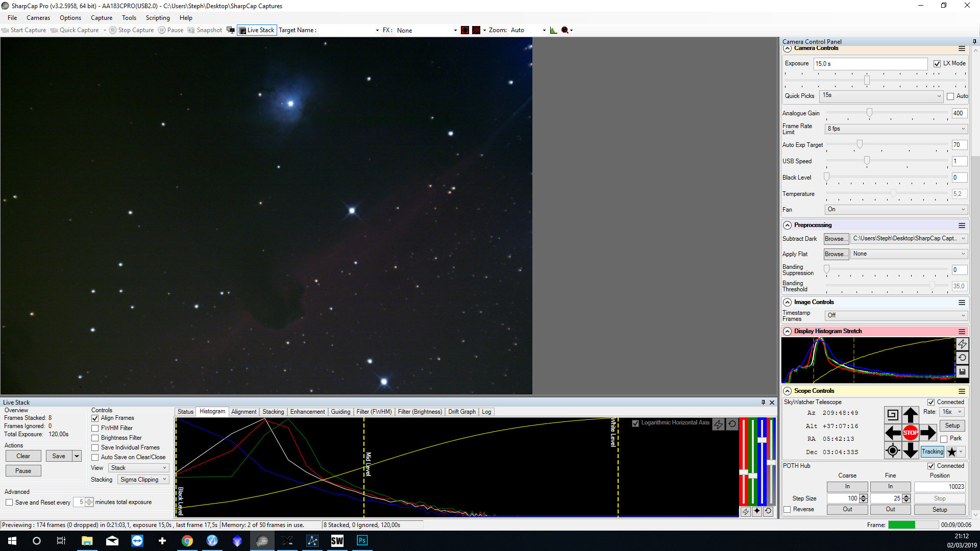Slew telescope up with the up arrow

[x=910, y=415]
